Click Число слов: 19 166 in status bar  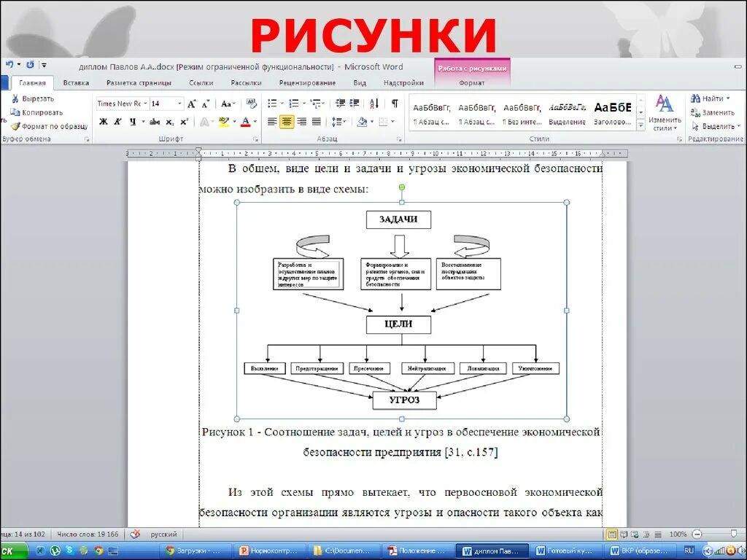pyautogui.click(x=88, y=534)
